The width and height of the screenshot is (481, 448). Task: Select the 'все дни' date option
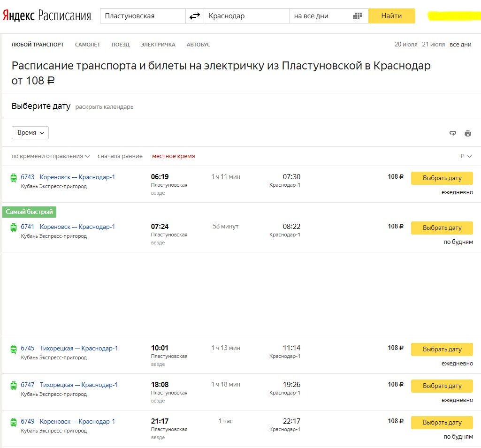coord(460,45)
